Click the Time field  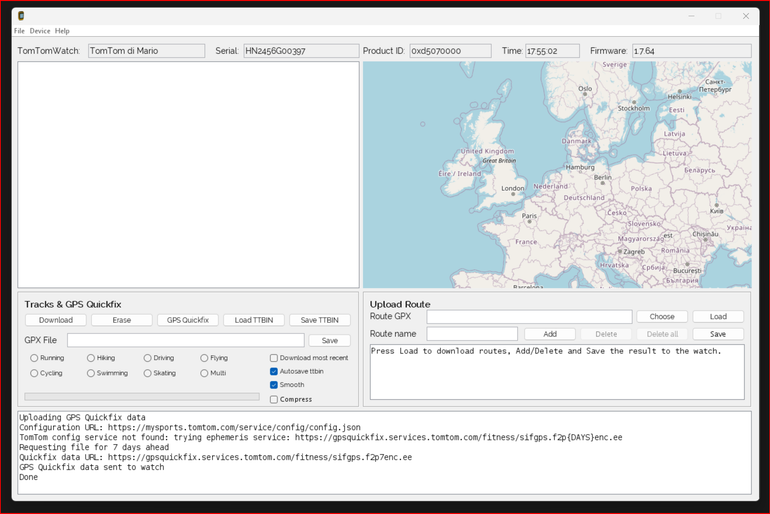pyautogui.click(x=552, y=51)
